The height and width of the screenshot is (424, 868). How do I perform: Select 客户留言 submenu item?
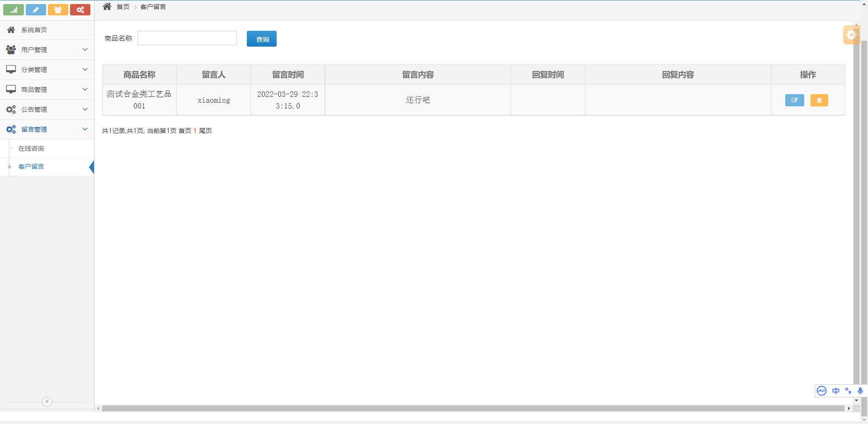[31, 167]
